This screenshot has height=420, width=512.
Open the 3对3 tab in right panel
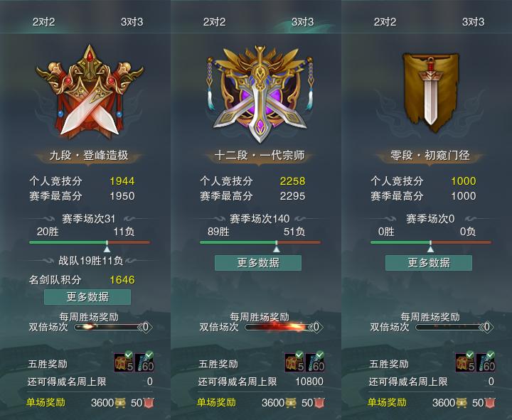click(x=473, y=22)
